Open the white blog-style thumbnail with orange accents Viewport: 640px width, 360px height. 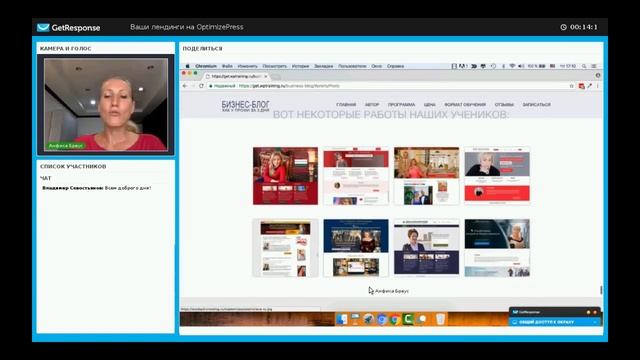(285, 248)
